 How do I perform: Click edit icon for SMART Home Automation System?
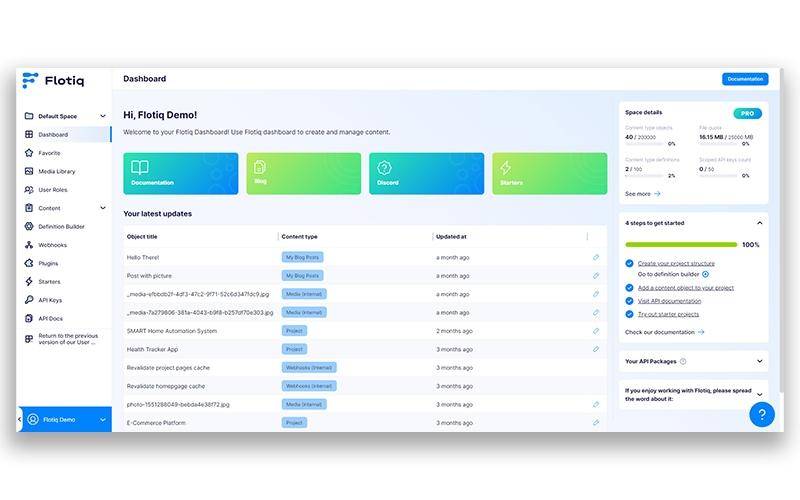point(596,331)
